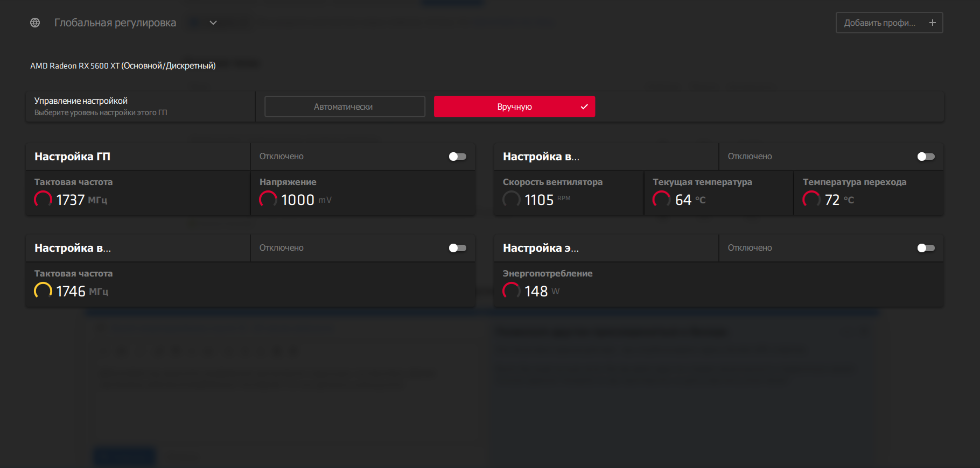980x468 pixels.
Task: Turn on the fan tuning toggle
Action: [926, 157]
